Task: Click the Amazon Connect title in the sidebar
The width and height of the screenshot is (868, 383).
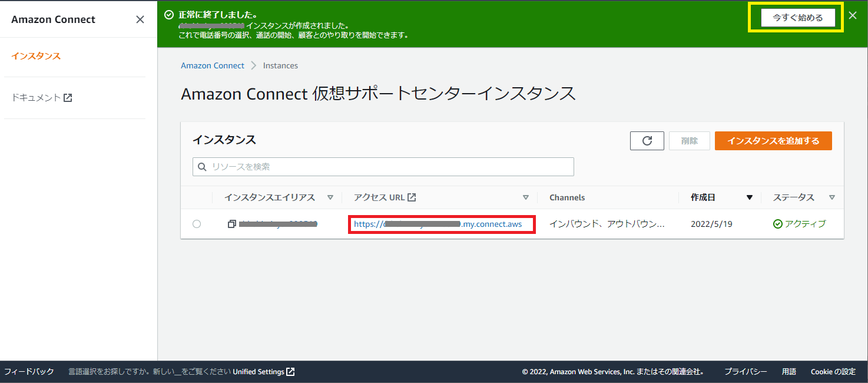Action: (53, 19)
